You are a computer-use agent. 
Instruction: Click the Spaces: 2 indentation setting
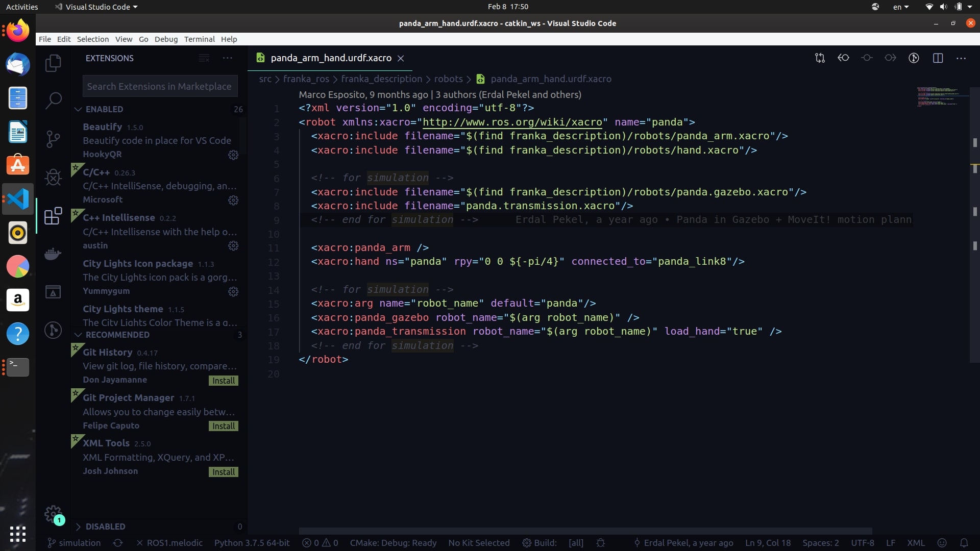click(x=820, y=543)
